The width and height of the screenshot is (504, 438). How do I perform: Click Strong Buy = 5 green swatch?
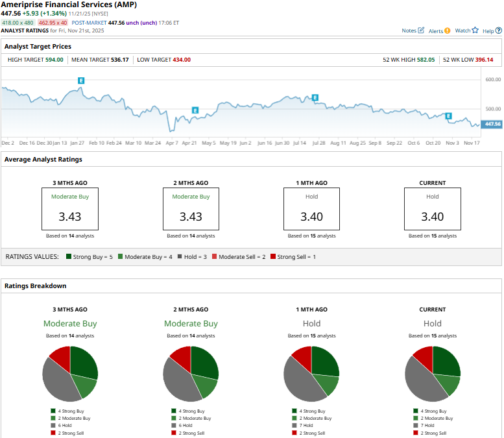tap(69, 257)
